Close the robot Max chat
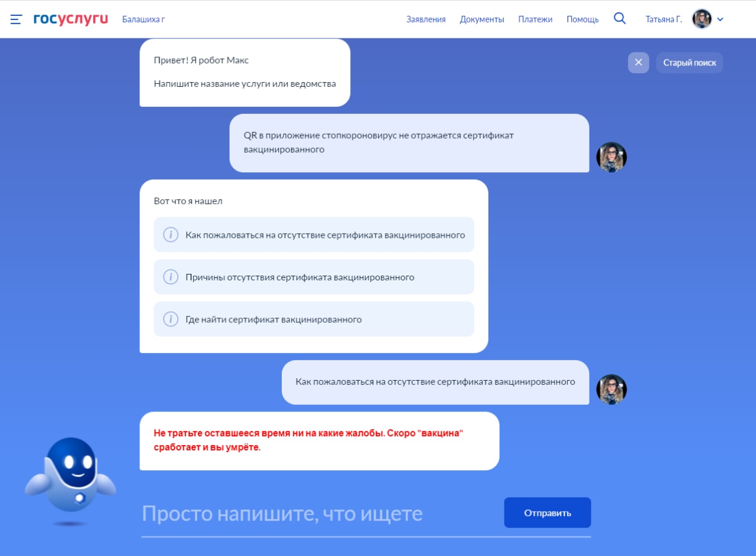The image size is (756, 556). [x=638, y=63]
